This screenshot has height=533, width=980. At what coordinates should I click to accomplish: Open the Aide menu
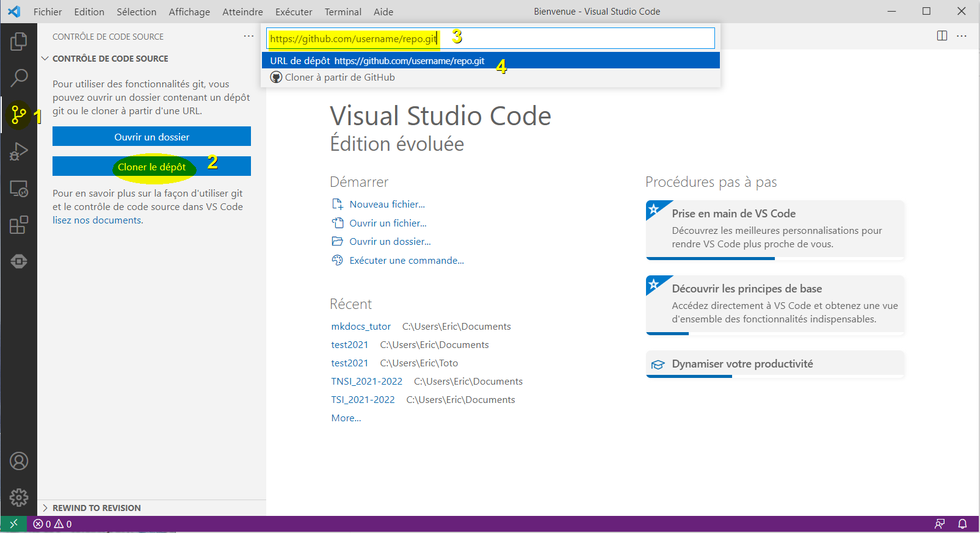tap(383, 12)
